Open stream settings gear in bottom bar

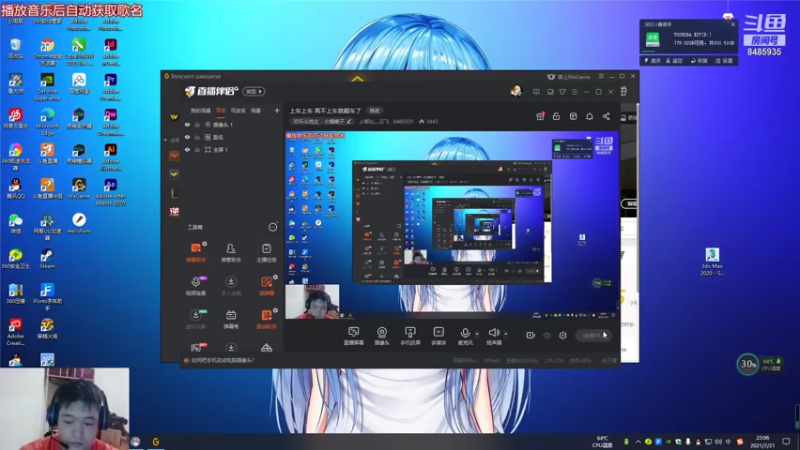point(563,335)
